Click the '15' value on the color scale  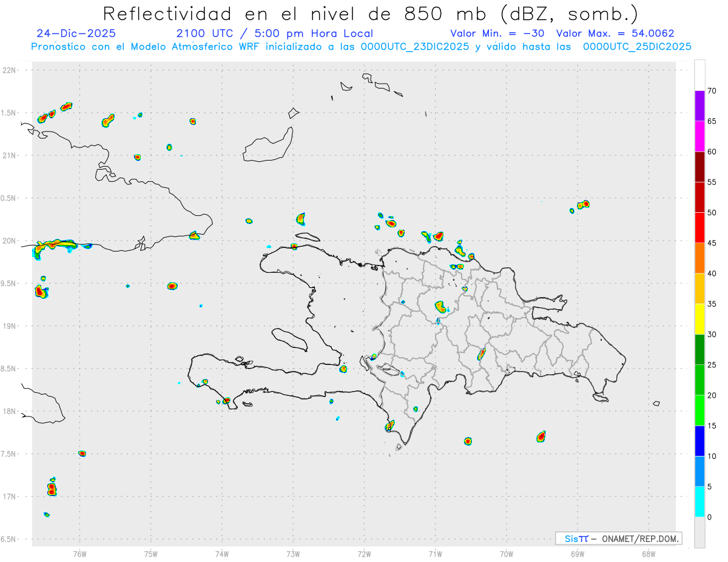tap(712, 426)
